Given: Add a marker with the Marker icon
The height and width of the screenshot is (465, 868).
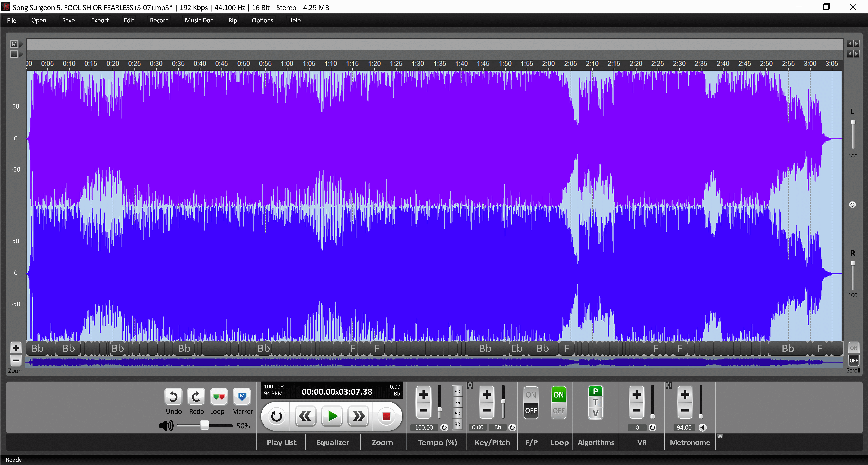Looking at the screenshot, I should point(242,397).
